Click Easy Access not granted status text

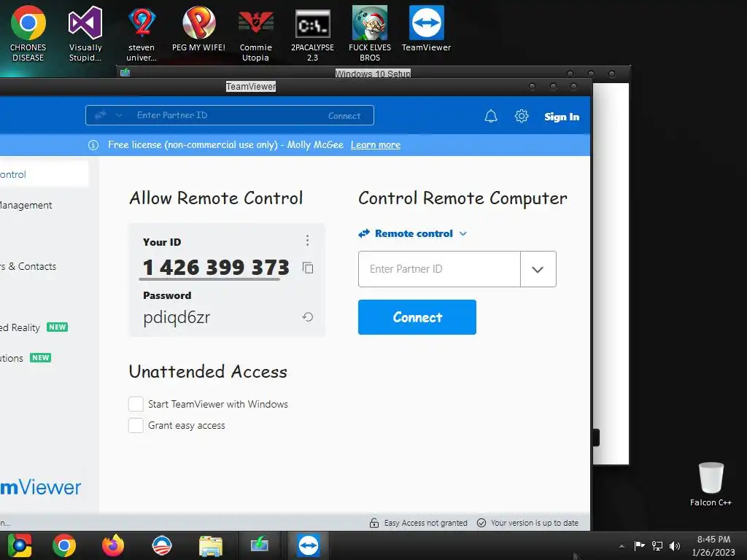[425, 523]
